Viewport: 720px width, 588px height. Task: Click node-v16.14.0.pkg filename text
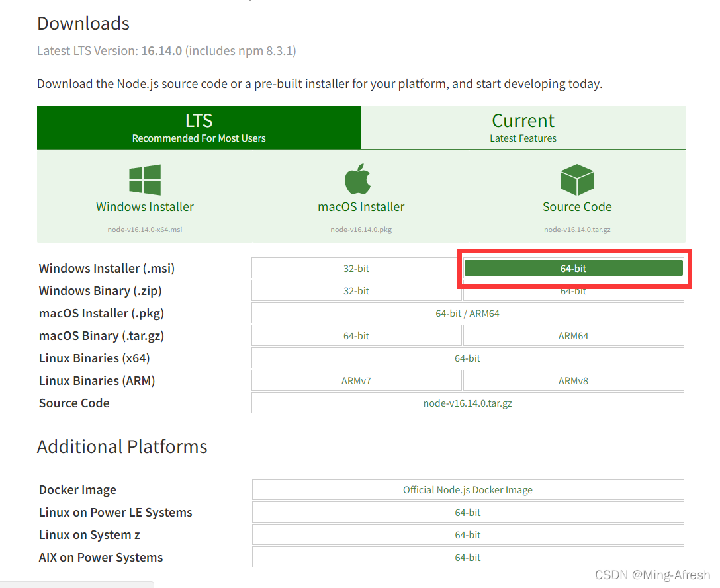tap(361, 230)
